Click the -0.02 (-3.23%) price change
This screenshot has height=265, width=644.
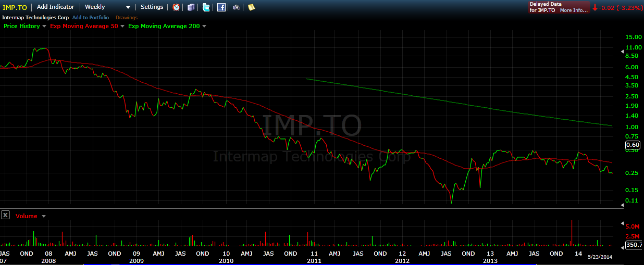621,8
